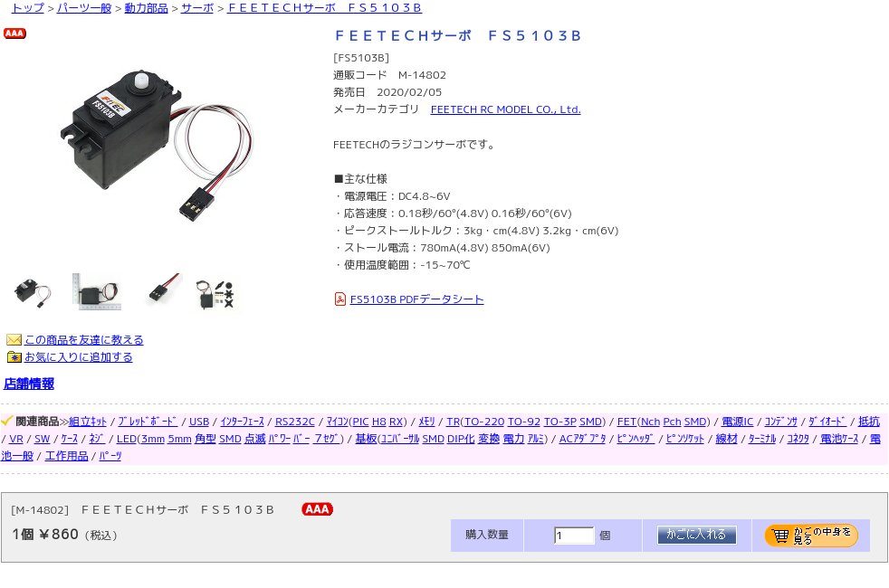Screen dimensions: 889x588
Task: Open 店舗情報 store information link
Action: [29, 384]
